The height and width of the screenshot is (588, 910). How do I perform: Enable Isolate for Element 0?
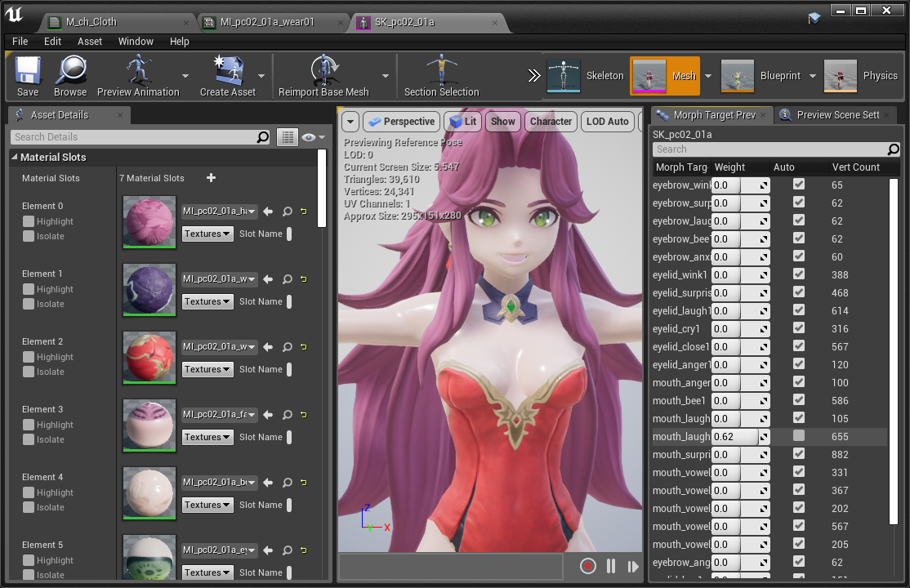pyautogui.click(x=29, y=236)
